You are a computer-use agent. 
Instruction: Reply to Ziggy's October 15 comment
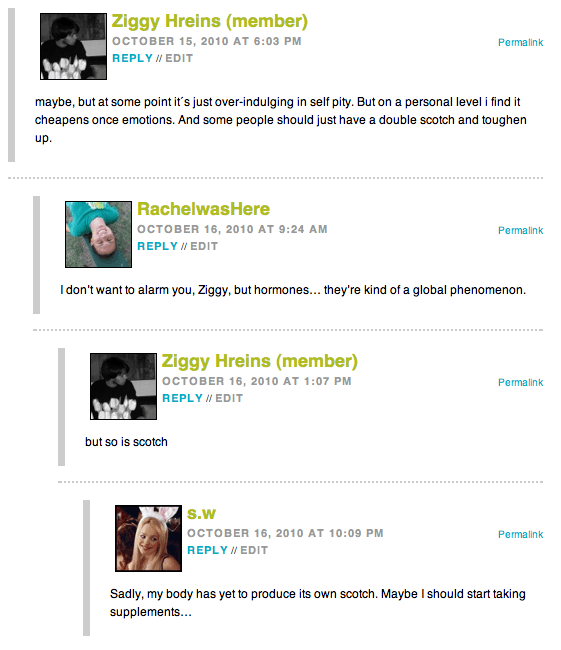click(x=132, y=58)
